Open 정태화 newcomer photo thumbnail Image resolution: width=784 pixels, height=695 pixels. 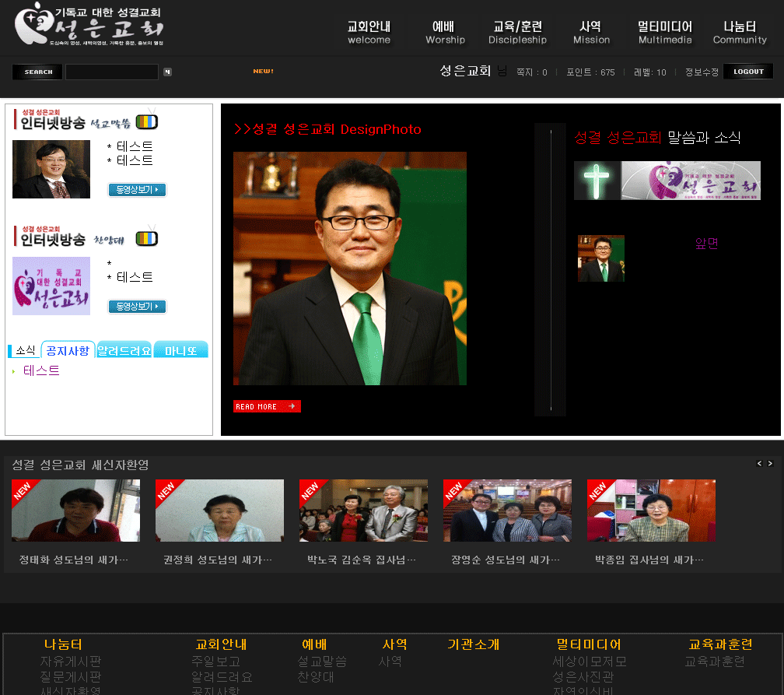75,511
